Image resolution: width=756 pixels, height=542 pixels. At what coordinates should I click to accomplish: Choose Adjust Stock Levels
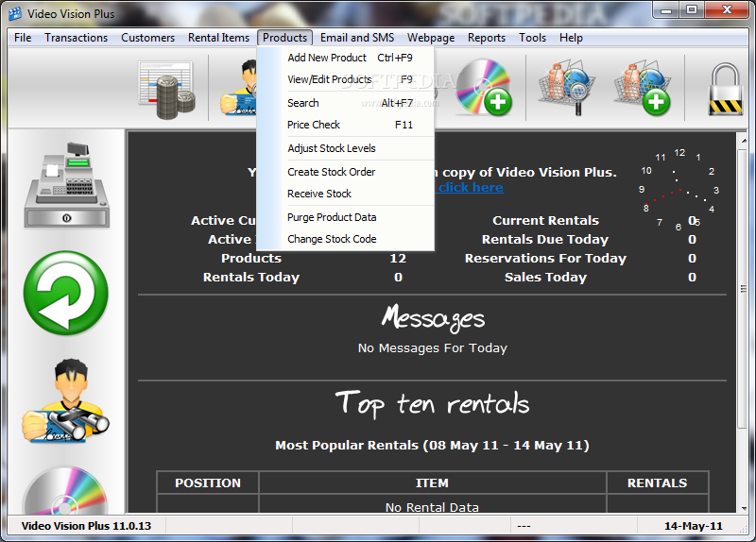pos(346,148)
